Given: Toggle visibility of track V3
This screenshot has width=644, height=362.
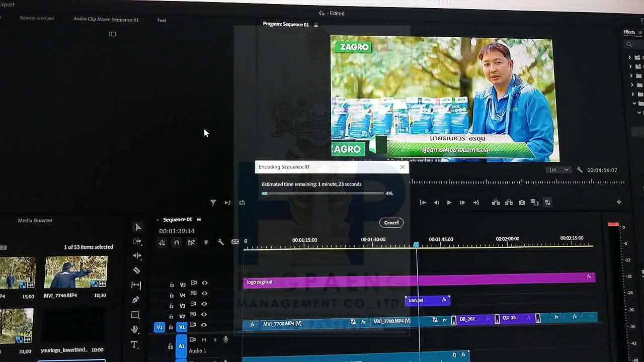Looking at the screenshot, I should click(x=204, y=304).
